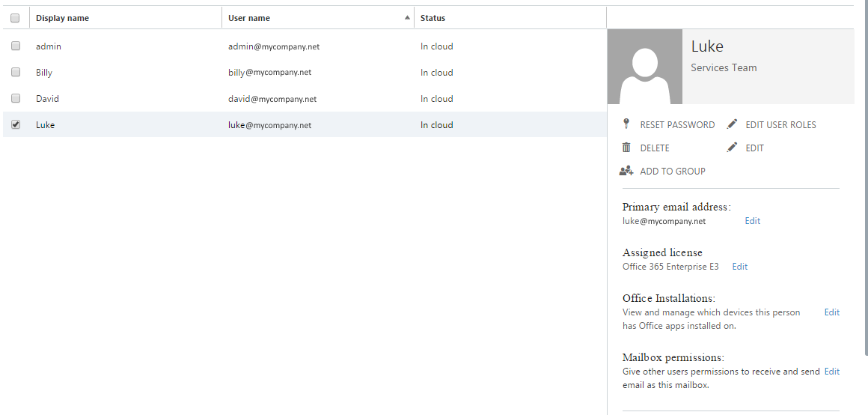Edit the assigned Office 365 license

tap(739, 267)
